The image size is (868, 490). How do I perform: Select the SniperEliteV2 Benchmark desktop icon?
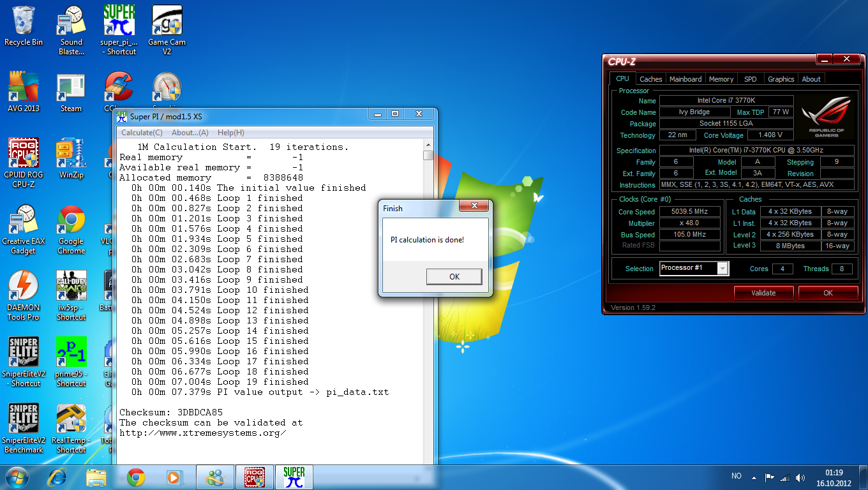(24, 429)
